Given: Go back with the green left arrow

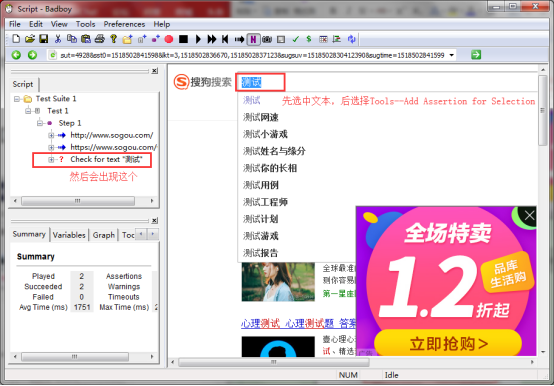Looking at the screenshot, I should point(16,55).
